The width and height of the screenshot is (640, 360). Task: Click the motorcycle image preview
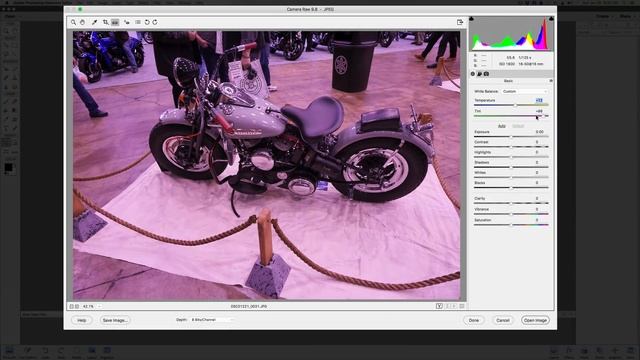[267, 165]
